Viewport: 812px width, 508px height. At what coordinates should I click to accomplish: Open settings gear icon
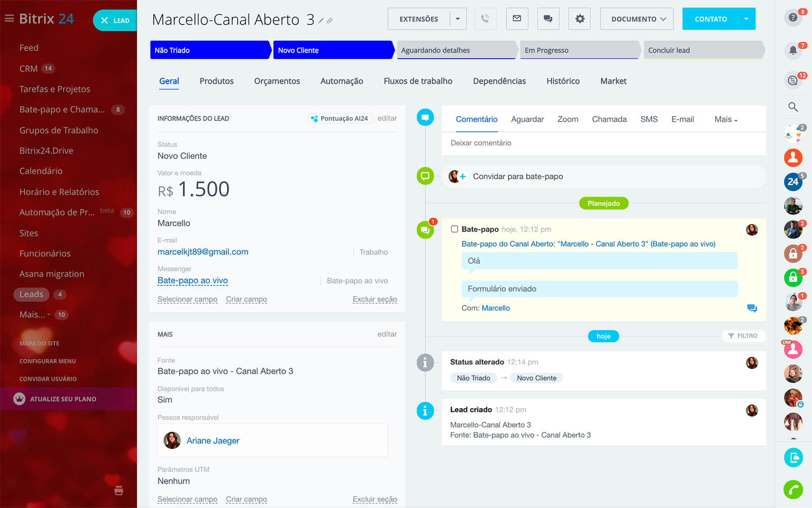coord(580,19)
